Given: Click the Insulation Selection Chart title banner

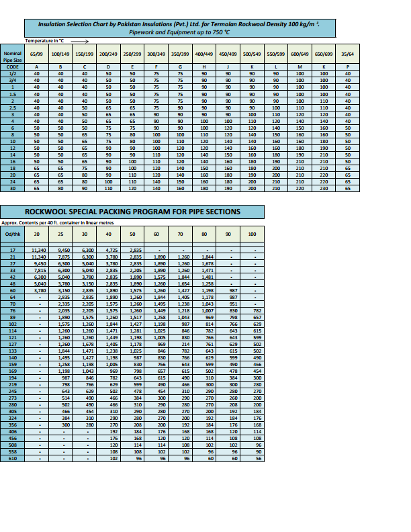Looking at the screenshot, I should tap(188, 27).
